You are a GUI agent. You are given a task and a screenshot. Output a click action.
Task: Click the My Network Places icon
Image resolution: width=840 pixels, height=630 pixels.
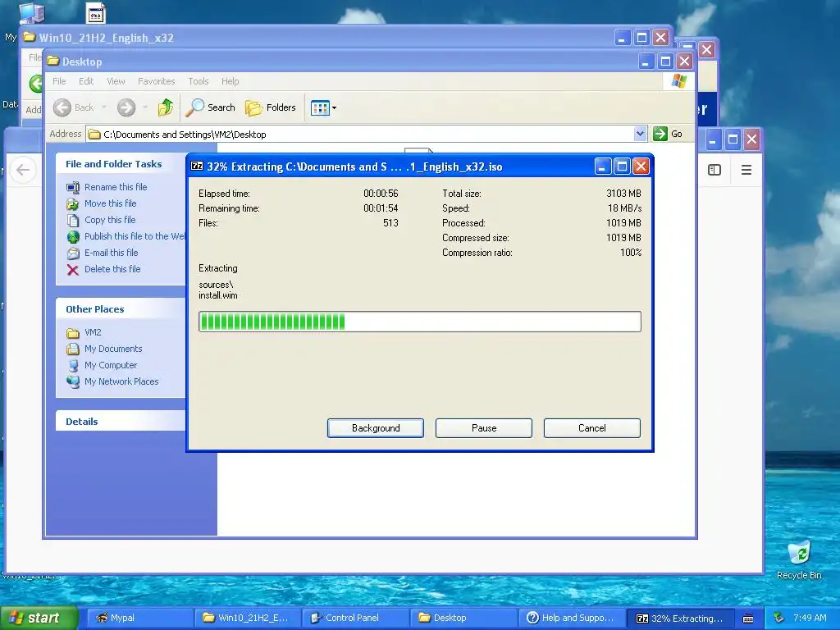point(73,382)
